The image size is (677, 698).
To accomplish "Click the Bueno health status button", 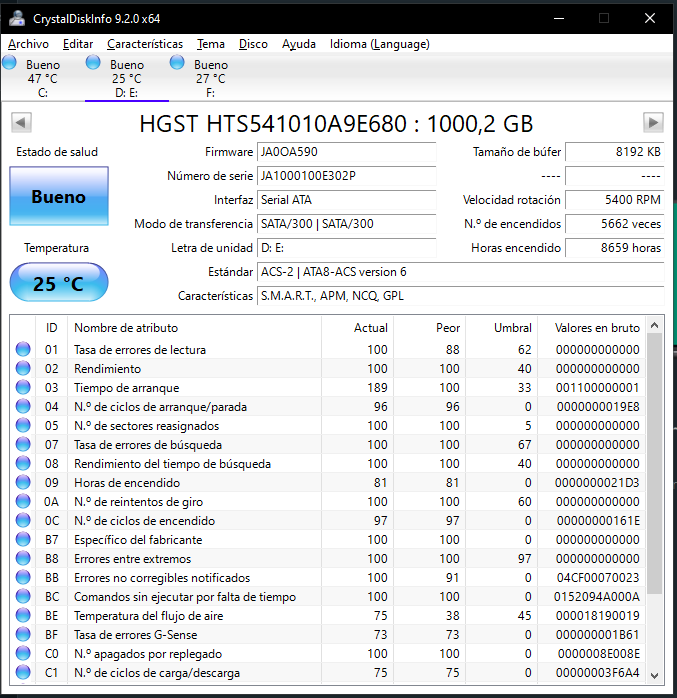I will click(59, 196).
